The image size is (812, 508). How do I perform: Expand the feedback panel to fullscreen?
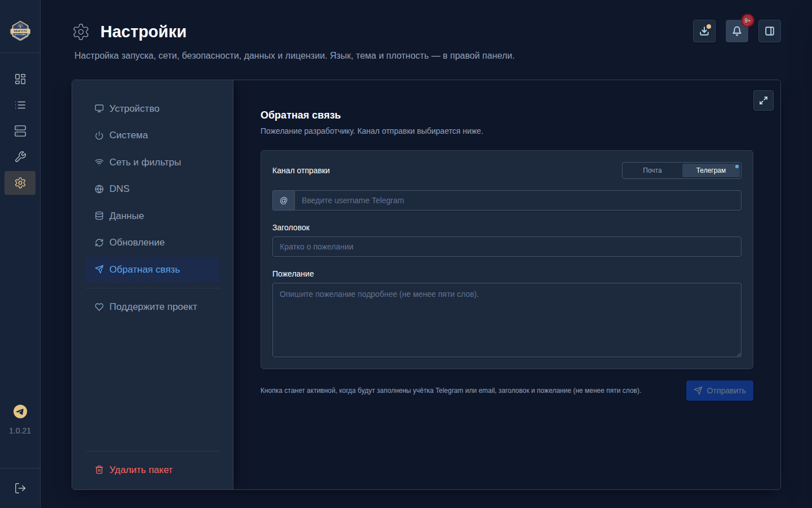point(764,100)
